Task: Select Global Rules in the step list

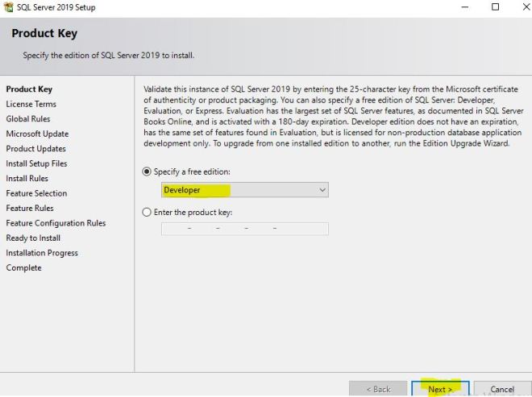Action: tap(28, 119)
